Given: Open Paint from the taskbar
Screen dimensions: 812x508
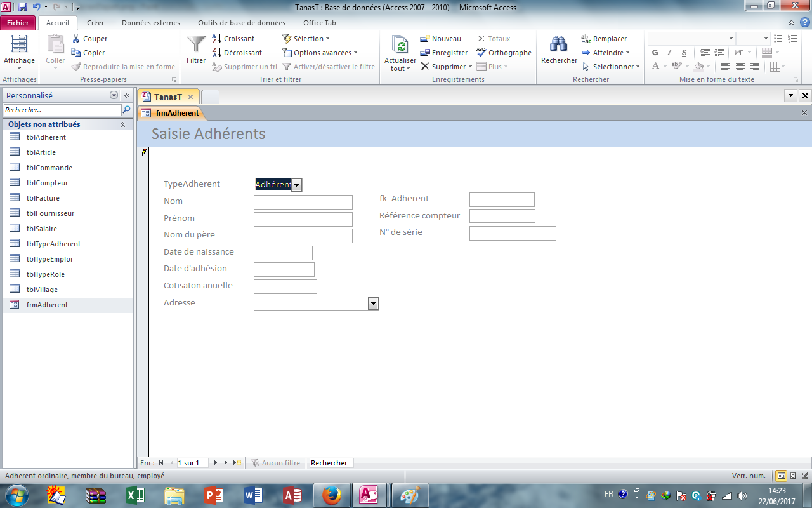Looking at the screenshot, I should 410,495.
